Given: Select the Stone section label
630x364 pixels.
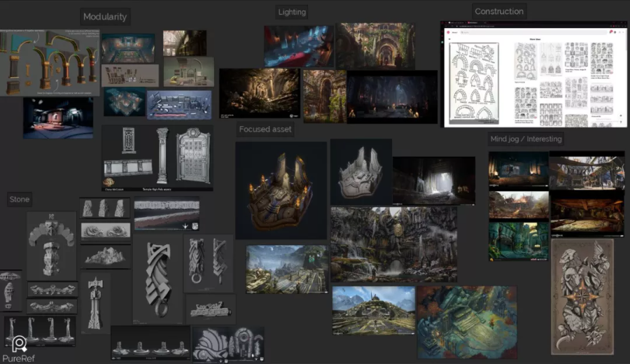Looking at the screenshot, I should click(x=20, y=199).
